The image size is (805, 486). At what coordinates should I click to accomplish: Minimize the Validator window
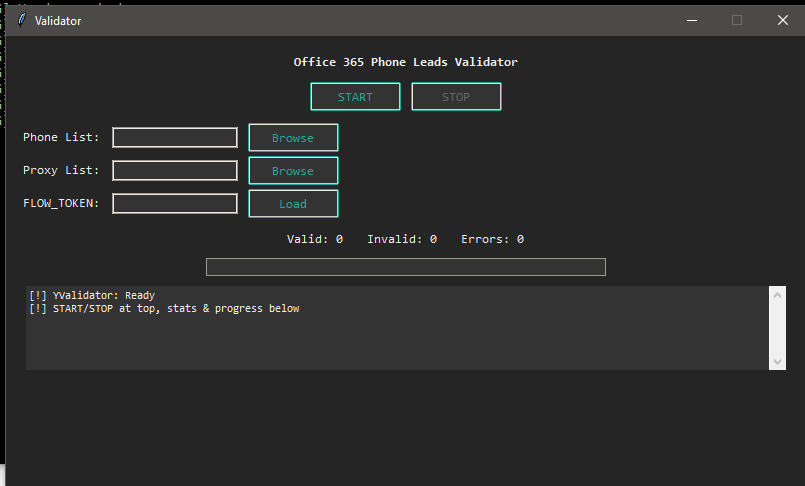pos(692,21)
